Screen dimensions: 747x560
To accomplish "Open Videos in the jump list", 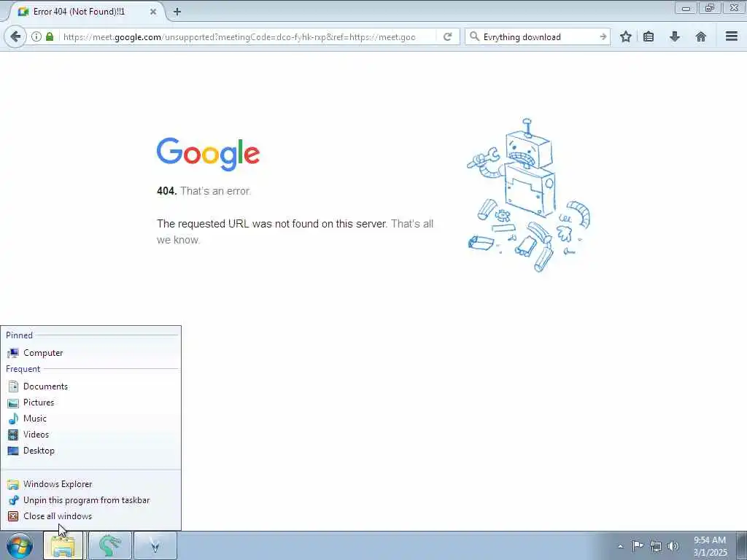I will coord(90,435).
